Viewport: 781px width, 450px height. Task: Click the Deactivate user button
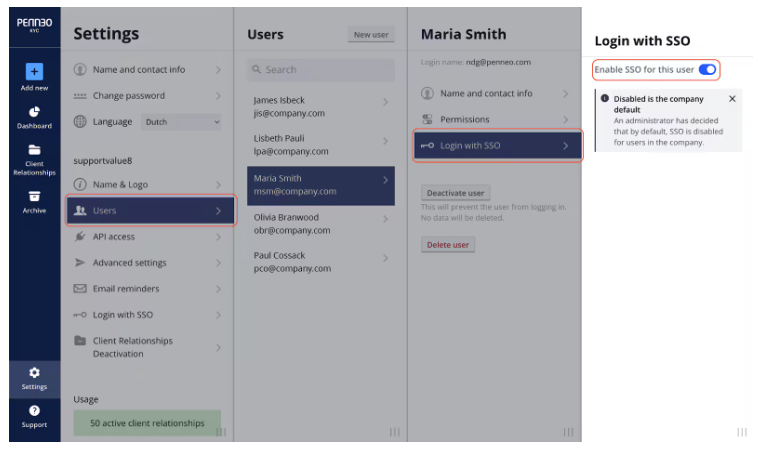pos(455,193)
